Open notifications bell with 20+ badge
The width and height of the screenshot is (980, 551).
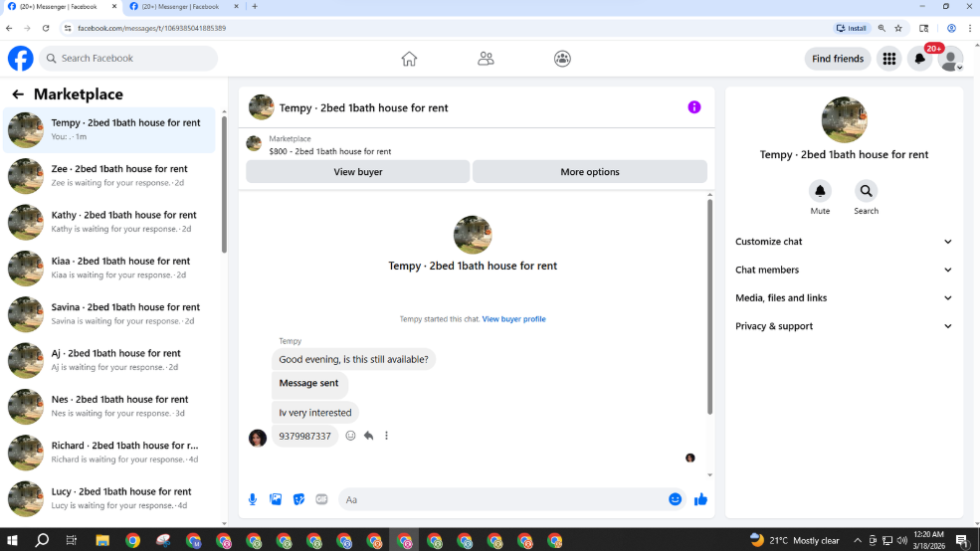coord(920,59)
